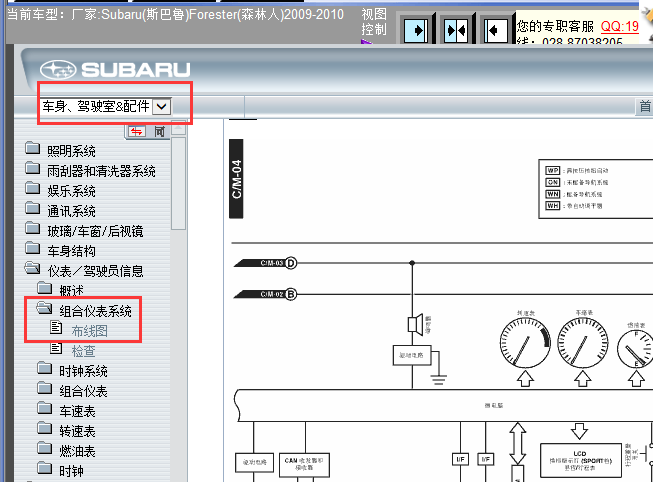Open the 检查 document
This screenshot has height=482, width=653.
point(83,351)
